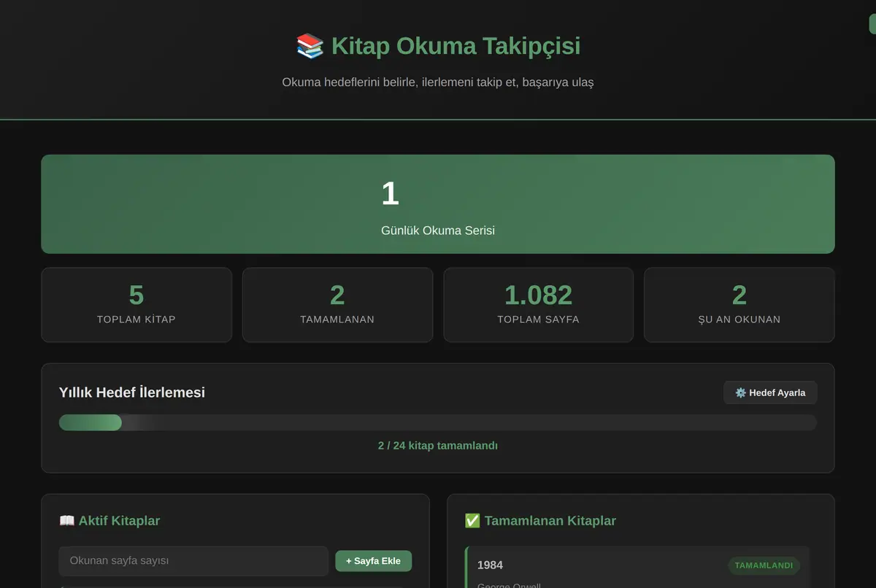Image resolution: width=876 pixels, height=588 pixels.
Task: Click the open book icon beside Aktif Kitaplar
Action: pos(67,521)
